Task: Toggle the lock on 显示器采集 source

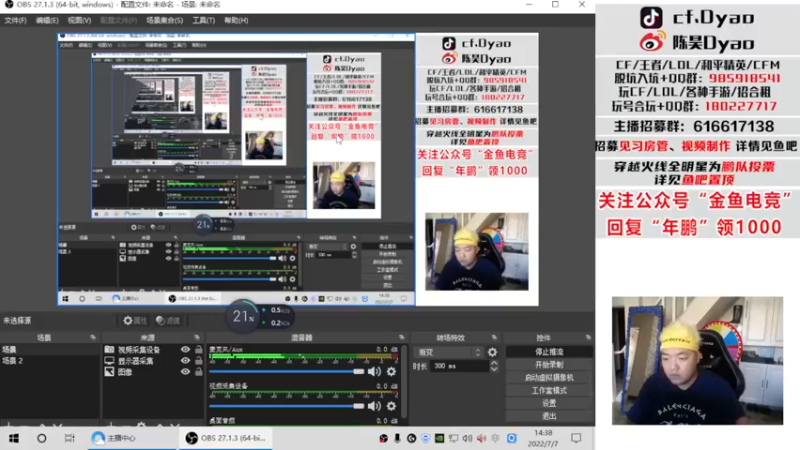Action: coord(198,361)
